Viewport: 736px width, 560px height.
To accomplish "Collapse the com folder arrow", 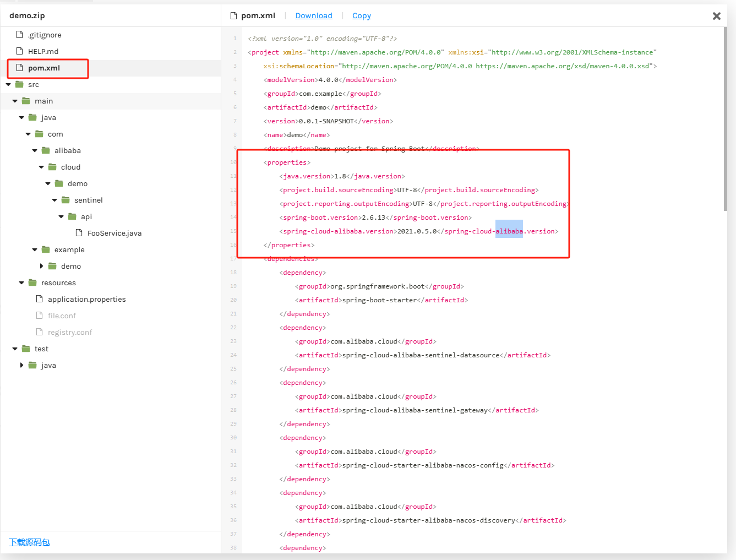I will tap(28, 134).
